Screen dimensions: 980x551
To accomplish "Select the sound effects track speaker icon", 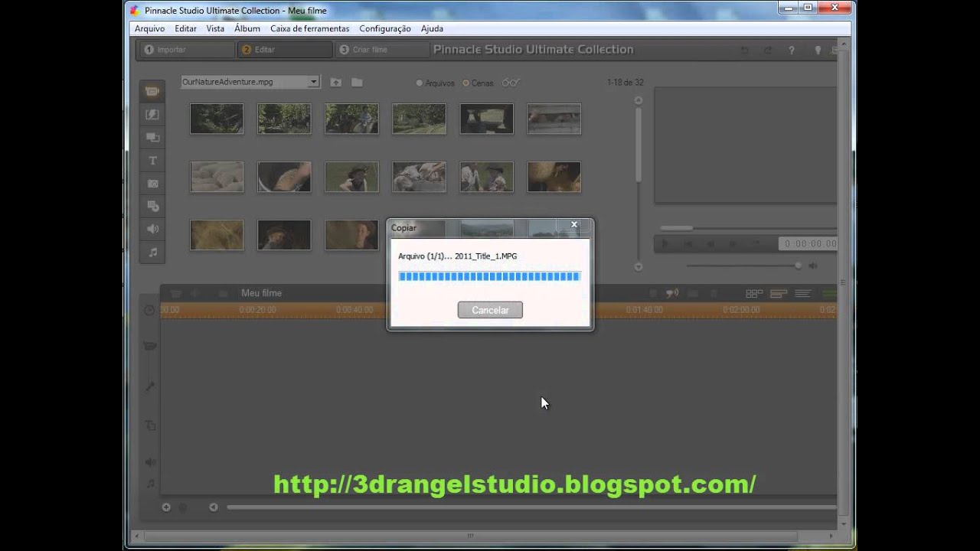I will (150, 462).
